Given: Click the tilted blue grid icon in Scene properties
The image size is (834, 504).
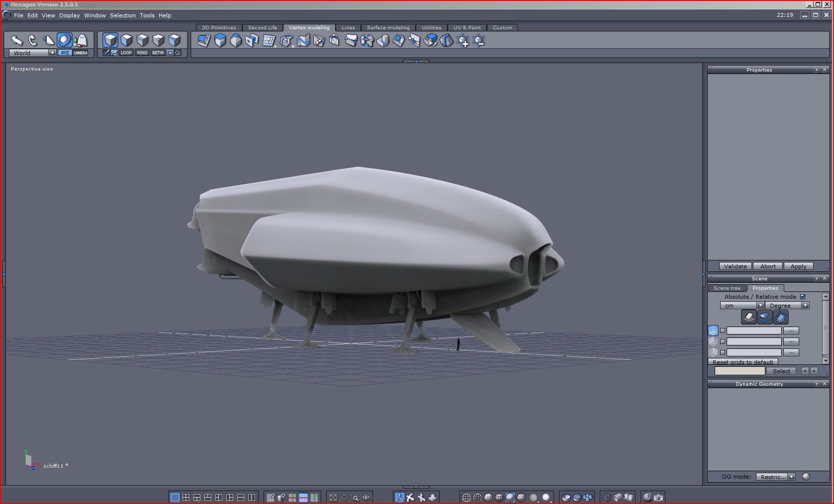Looking at the screenshot, I should (781, 317).
